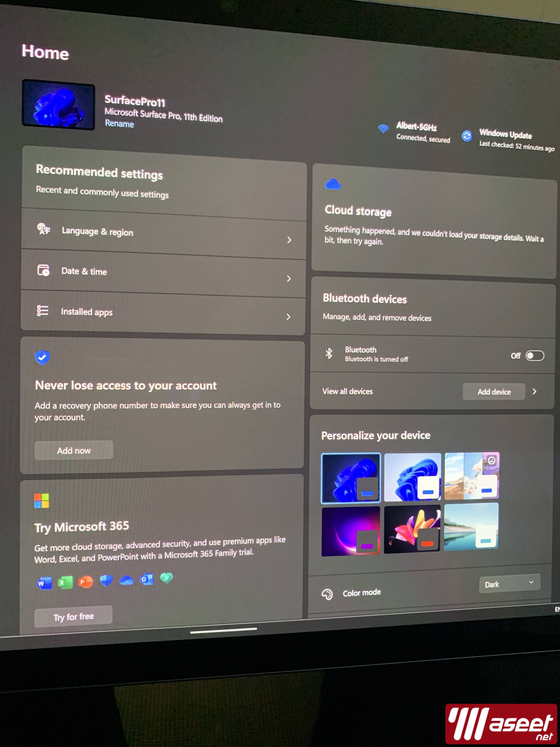The image size is (560, 747).
Task: Click the Date & time clock icon
Action: [x=43, y=270]
